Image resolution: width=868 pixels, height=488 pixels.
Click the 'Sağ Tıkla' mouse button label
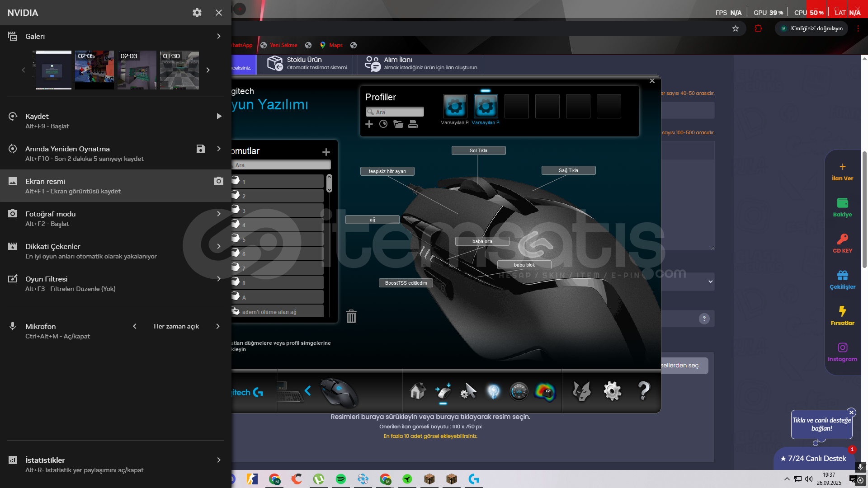point(568,170)
